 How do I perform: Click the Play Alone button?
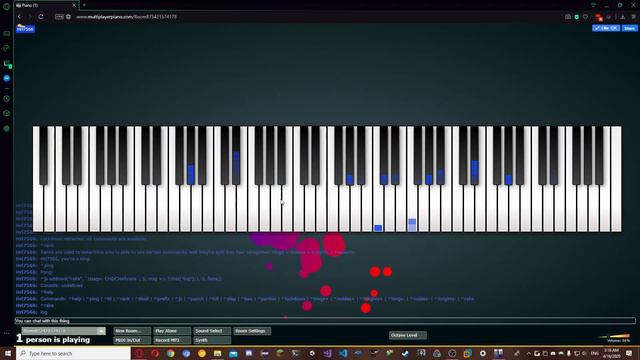click(172, 331)
